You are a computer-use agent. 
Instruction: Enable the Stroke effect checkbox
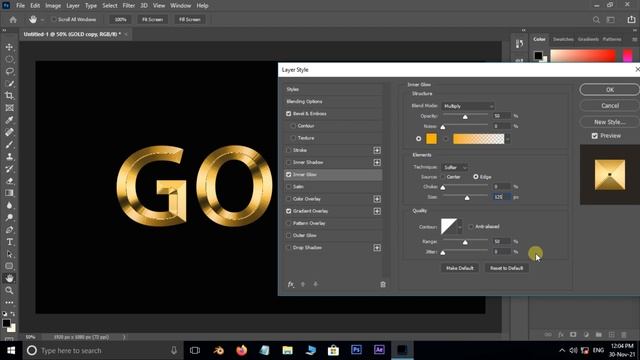click(x=289, y=150)
